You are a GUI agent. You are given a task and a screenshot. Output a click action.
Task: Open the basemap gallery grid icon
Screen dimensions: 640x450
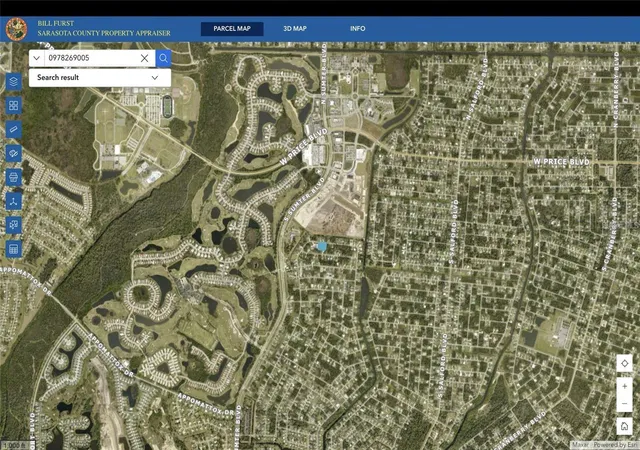point(13,106)
